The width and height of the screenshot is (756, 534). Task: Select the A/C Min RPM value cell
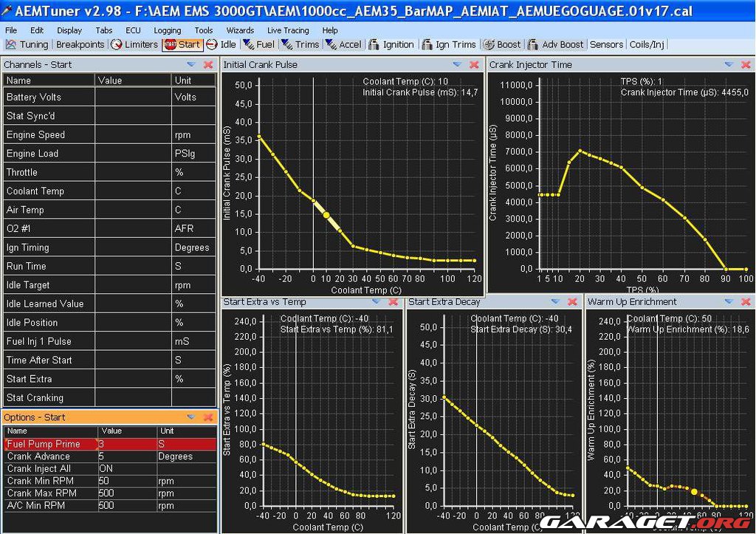[x=128, y=505]
